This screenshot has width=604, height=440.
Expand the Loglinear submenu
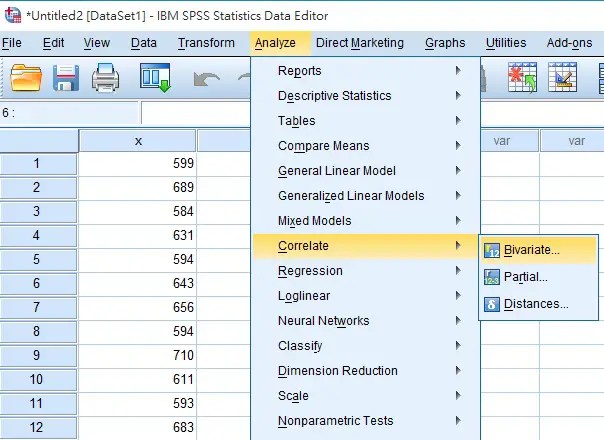(365, 296)
